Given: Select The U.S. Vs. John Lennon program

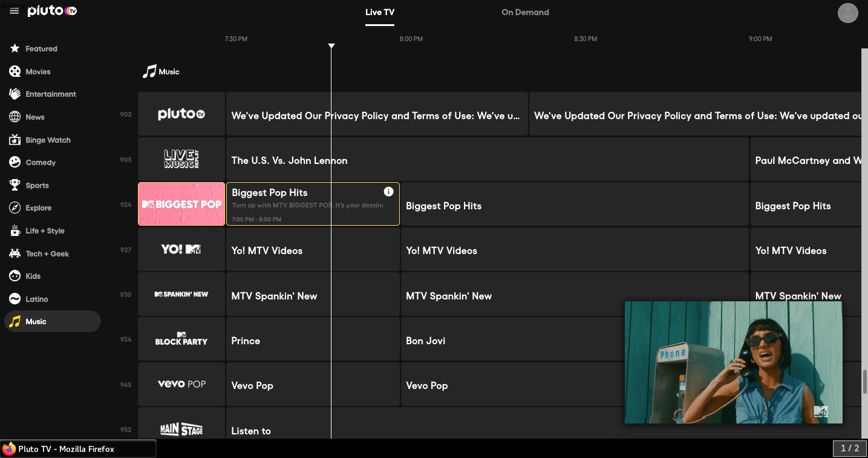Looking at the screenshot, I should 488,159.
